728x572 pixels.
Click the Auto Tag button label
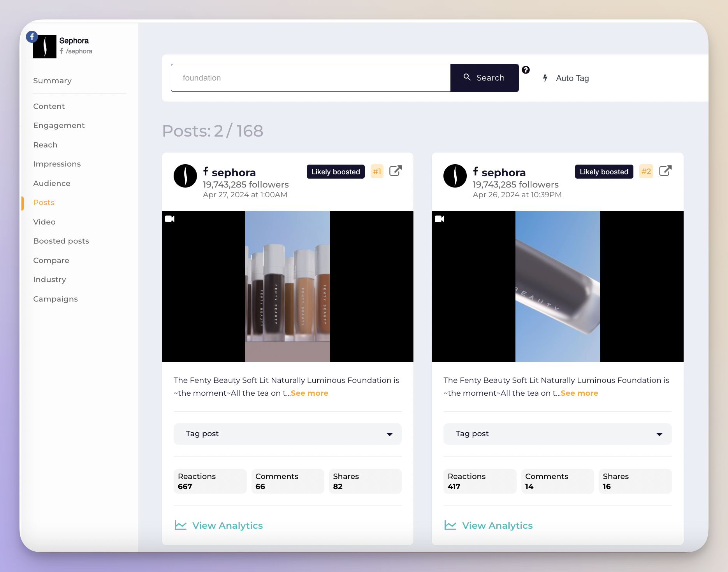tap(572, 78)
